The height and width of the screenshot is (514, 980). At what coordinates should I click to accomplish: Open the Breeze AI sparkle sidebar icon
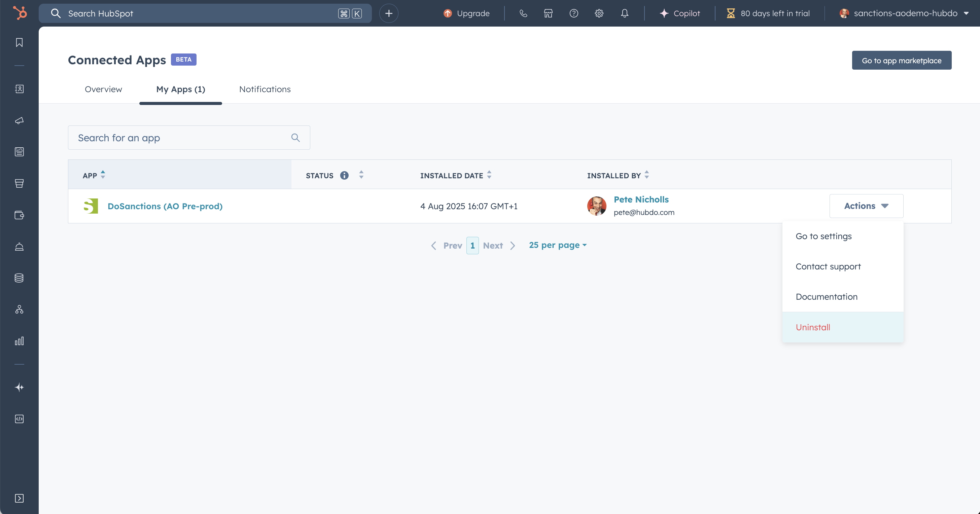click(x=20, y=388)
